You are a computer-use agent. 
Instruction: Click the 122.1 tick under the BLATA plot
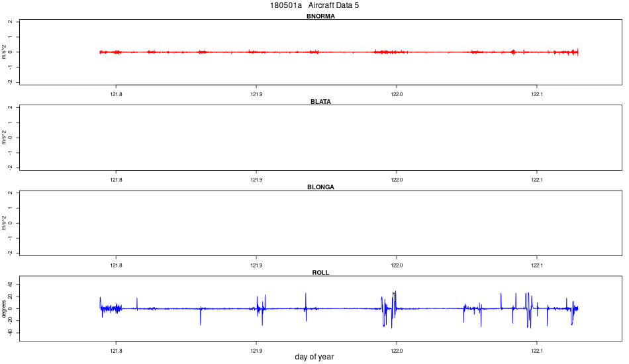[537, 180]
